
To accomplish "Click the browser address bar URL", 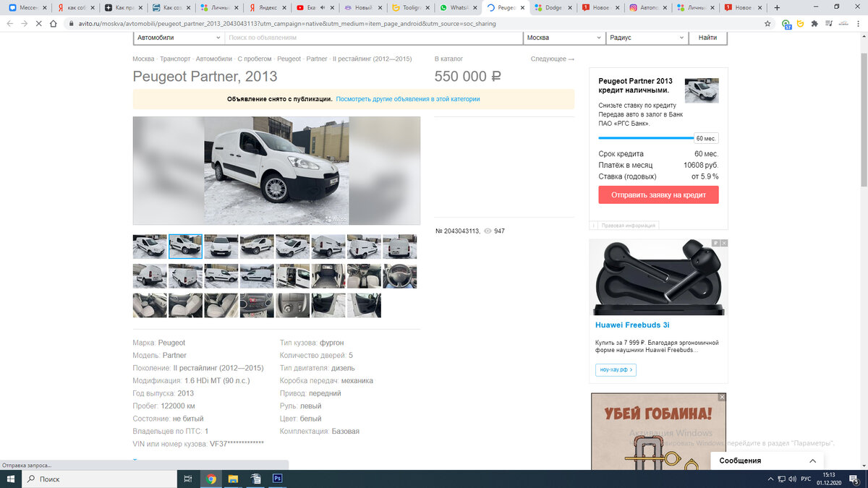I will [x=286, y=23].
